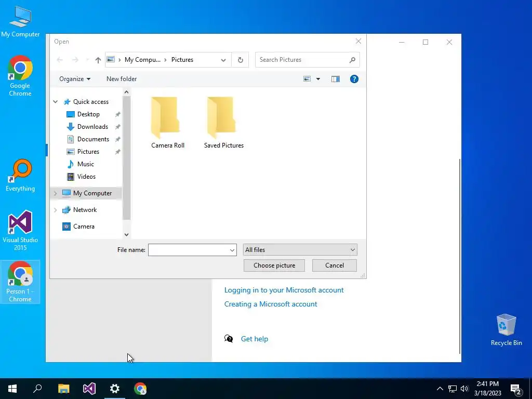
Task: Expand the Network tree node
Action: pos(55,210)
